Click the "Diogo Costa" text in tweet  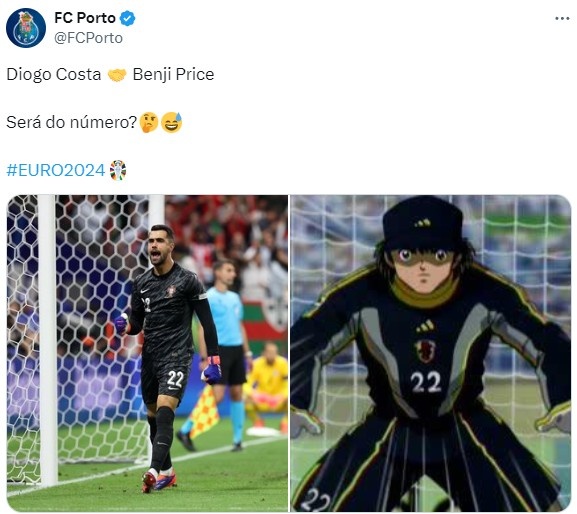pyautogui.click(x=54, y=74)
